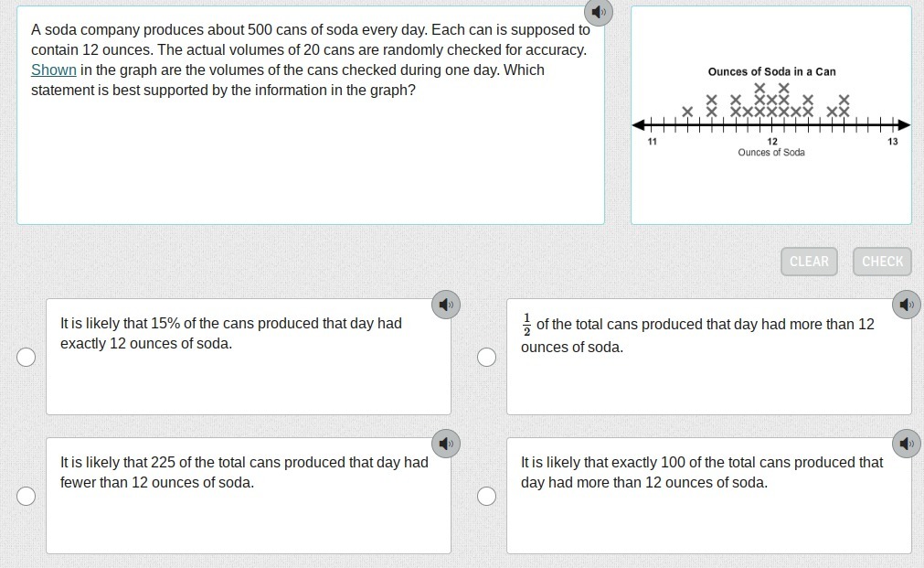Select radio button for 1/2 more than 12 ounces
The width and height of the screenshot is (924, 568).
coord(486,357)
